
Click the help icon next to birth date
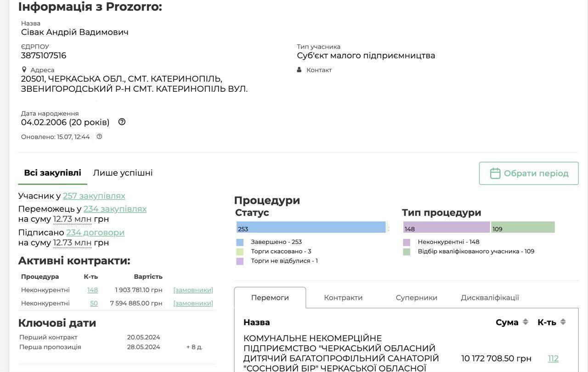click(122, 122)
